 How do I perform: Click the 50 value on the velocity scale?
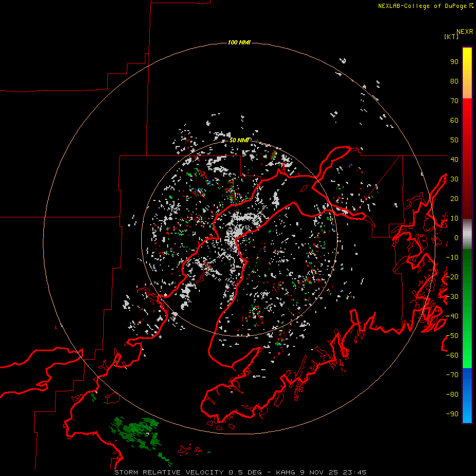[454, 140]
